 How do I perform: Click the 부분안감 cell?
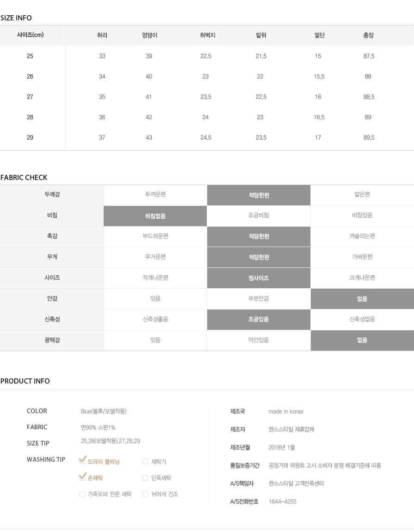pyautogui.click(x=259, y=298)
